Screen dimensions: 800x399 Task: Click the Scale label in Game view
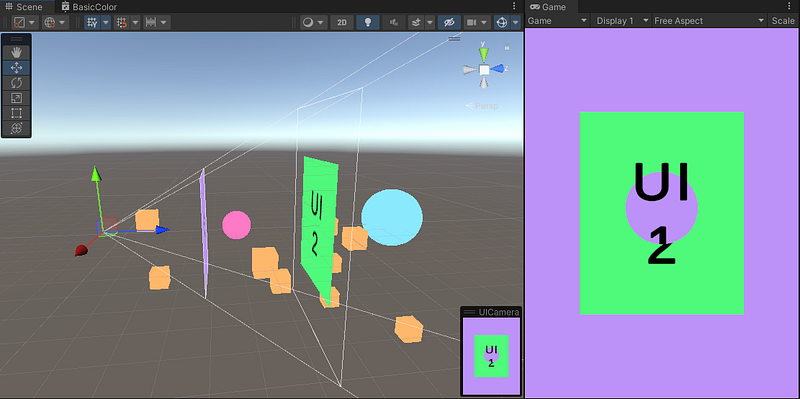coord(783,21)
